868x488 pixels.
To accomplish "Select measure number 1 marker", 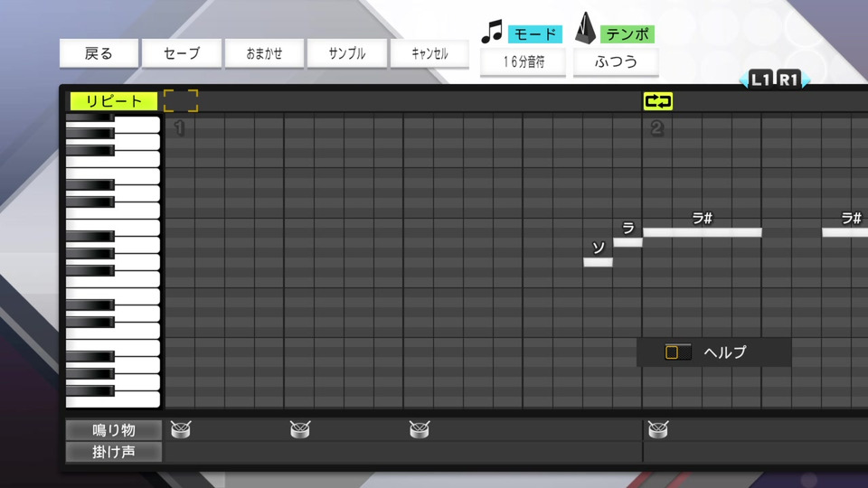I will point(179,127).
